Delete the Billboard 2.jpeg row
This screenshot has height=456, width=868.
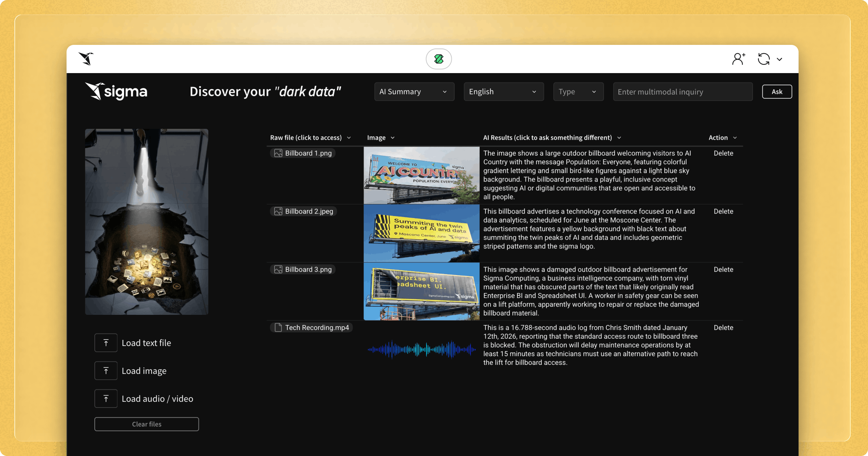[x=723, y=211]
